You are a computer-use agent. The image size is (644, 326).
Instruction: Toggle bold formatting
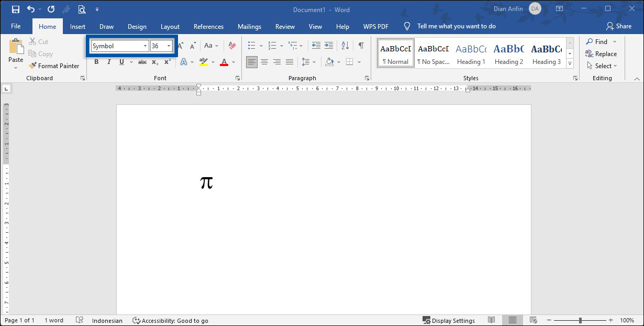click(96, 62)
